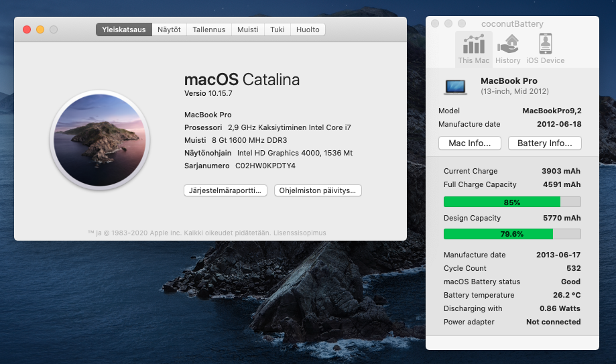This screenshot has height=364, width=616.
Task: Switch to the Näytöt tab
Action: pyautogui.click(x=169, y=29)
